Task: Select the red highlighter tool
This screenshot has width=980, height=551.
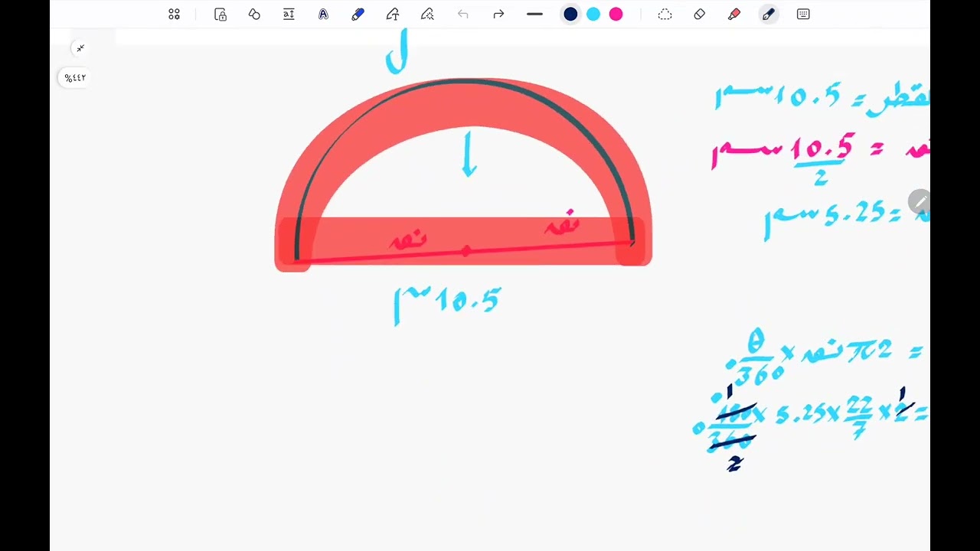Action: [734, 15]
